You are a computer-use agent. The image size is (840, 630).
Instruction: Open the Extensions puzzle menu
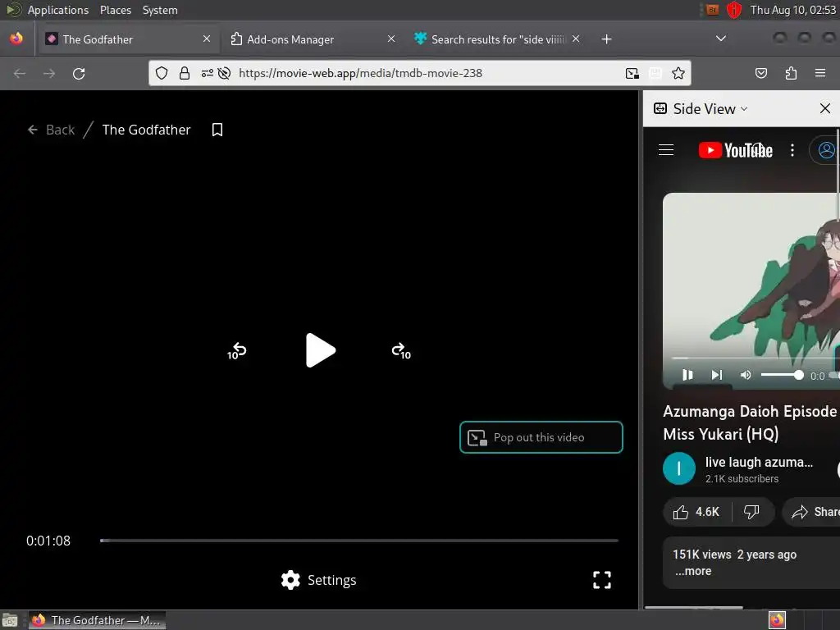pyautogui.click(x=792, y=73)
